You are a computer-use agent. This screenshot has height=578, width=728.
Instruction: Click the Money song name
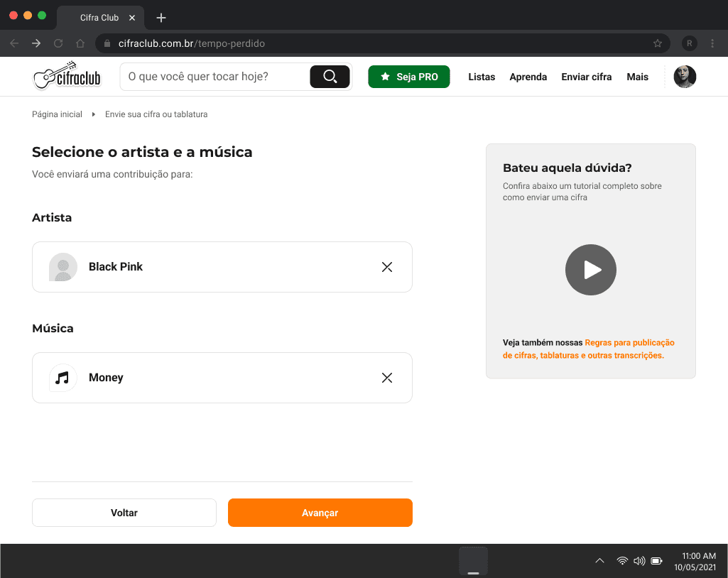point(106,378)
